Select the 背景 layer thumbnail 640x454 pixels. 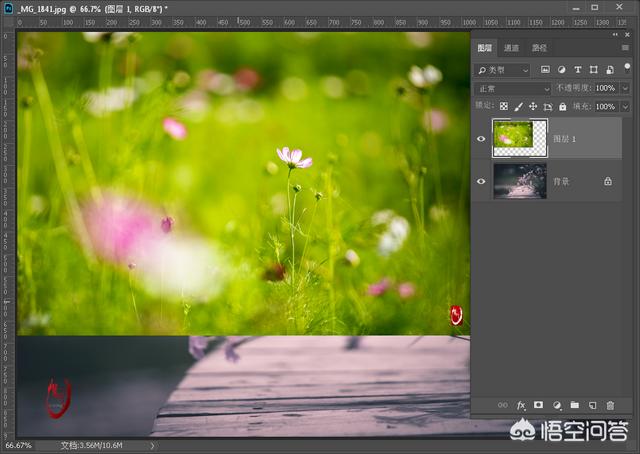coord(520,181)
